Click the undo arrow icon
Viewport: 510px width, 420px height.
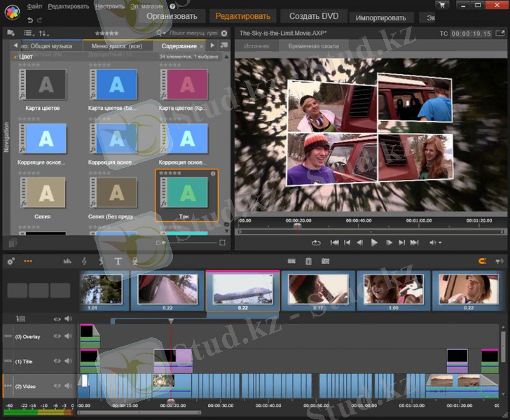[30, 20]
